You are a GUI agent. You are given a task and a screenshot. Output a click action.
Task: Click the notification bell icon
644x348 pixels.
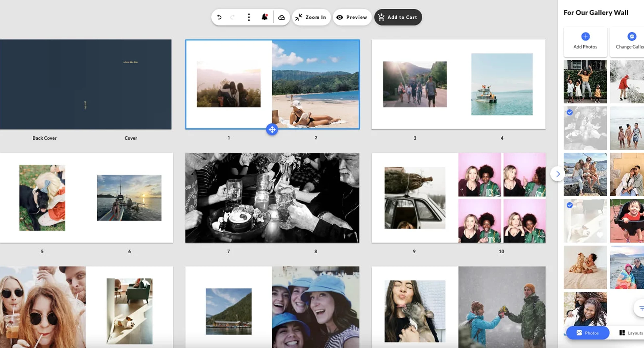point(265,17)
